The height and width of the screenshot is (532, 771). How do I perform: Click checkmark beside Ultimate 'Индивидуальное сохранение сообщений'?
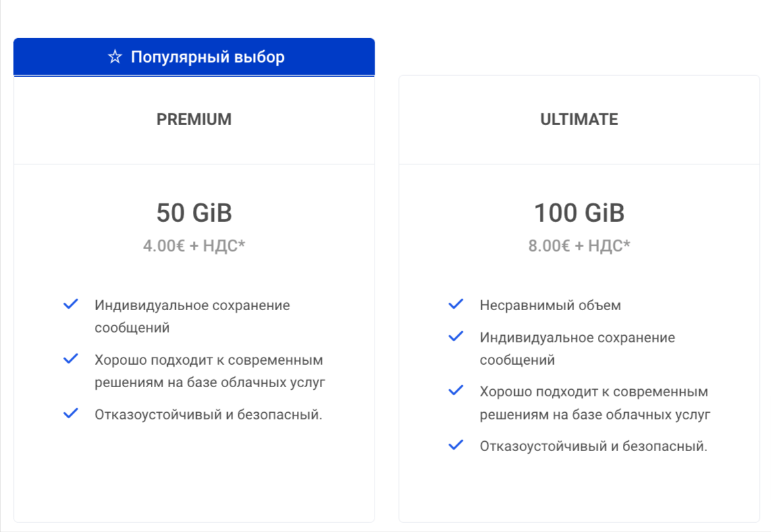pyautogui.click(x=456, y=336)
